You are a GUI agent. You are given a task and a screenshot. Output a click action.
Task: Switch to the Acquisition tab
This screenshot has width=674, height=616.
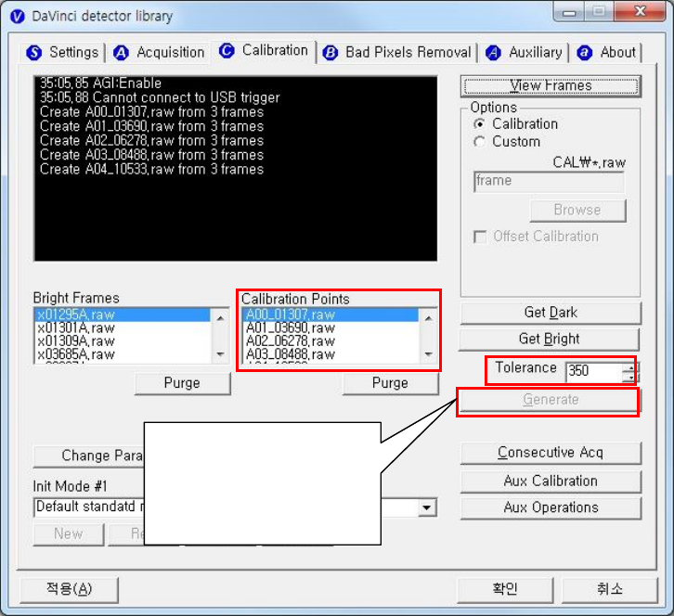tap(159, 52)
